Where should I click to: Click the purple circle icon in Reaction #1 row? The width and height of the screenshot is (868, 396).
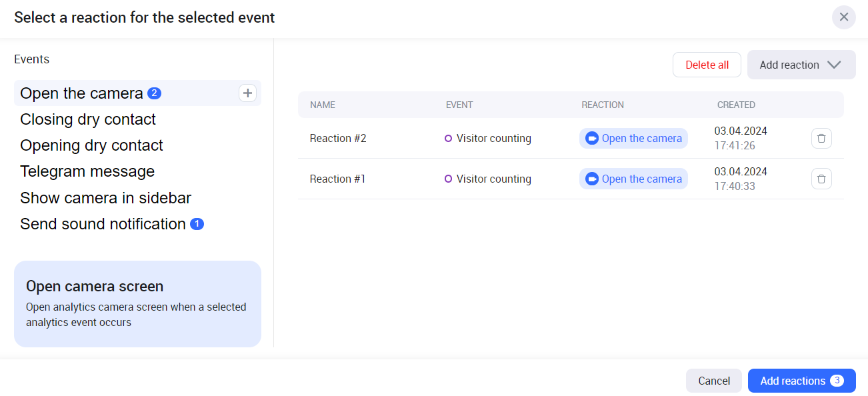[448, 179]
